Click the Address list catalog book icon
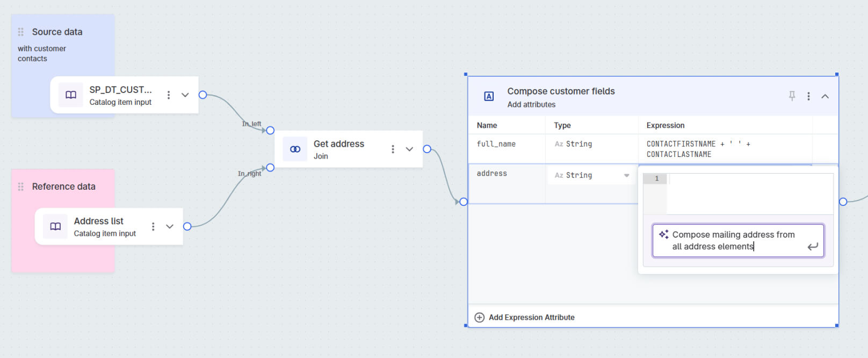This screenshot has height=358, width=868. (55, 227)
